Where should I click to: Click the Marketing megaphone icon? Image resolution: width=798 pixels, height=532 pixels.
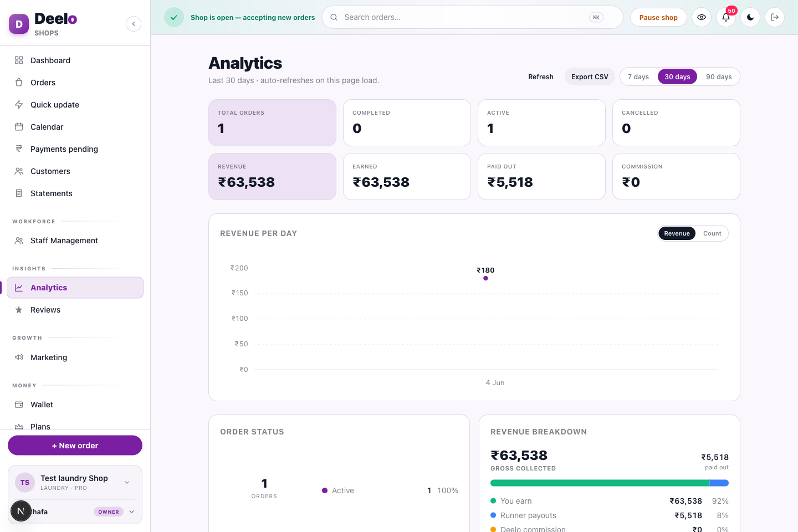[19, 357]
